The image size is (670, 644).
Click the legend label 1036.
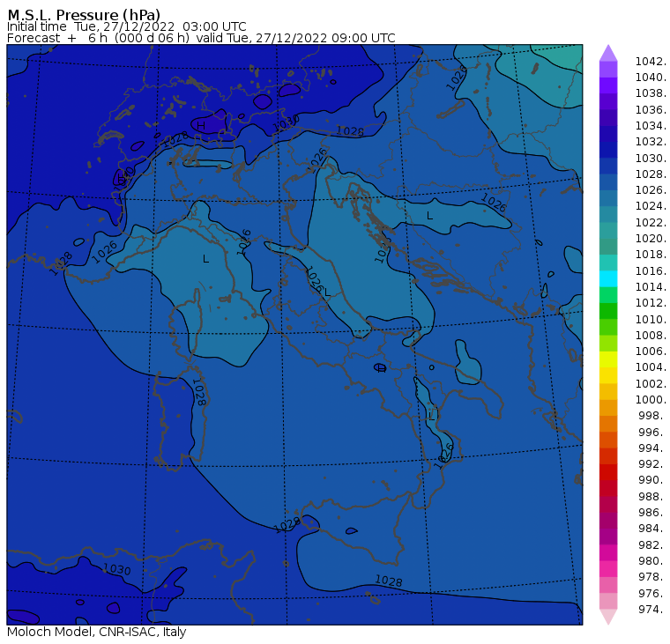(651, 110)
